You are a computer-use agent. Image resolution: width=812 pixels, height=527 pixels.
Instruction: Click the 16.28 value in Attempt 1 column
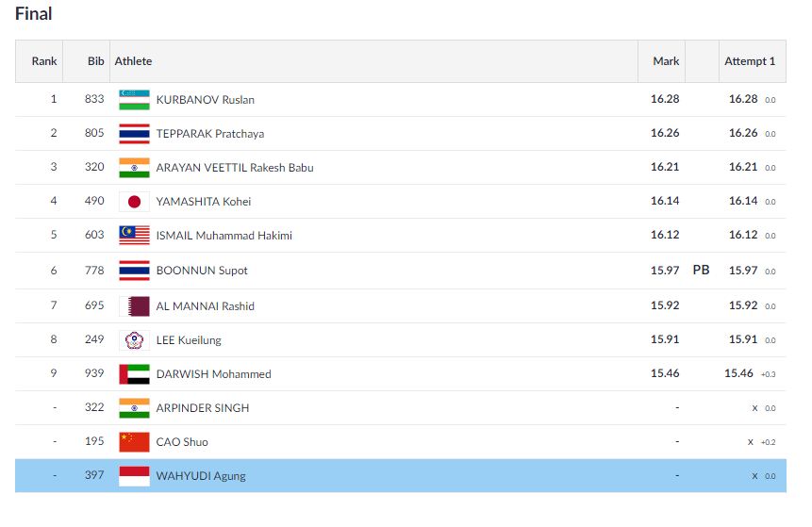pyautogui.click(x=743, y=99)
